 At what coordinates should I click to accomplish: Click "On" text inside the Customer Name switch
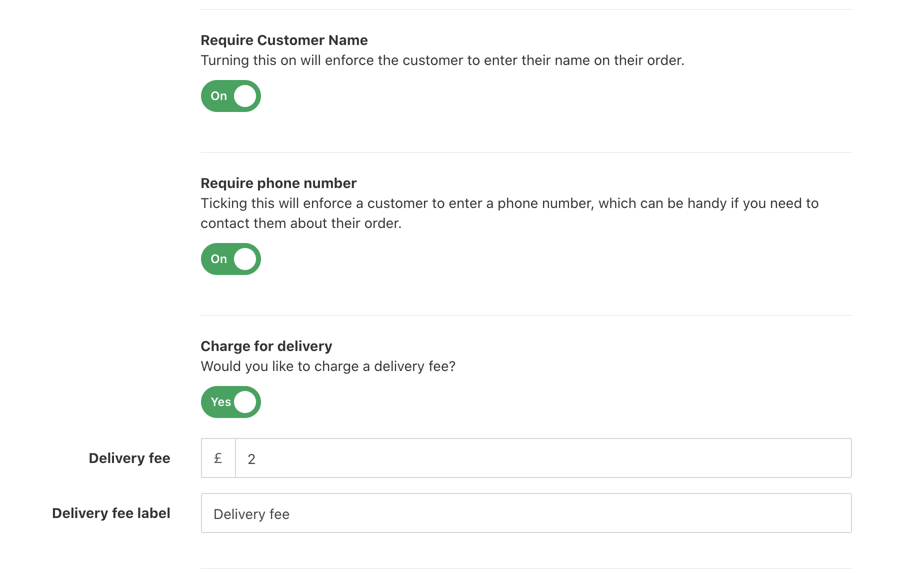point(219,96)
